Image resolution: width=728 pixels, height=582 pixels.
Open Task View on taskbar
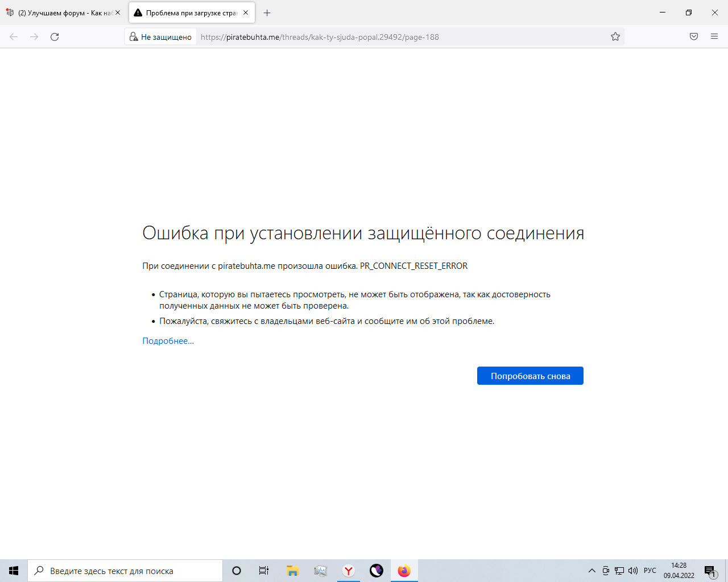click(264, 571)
